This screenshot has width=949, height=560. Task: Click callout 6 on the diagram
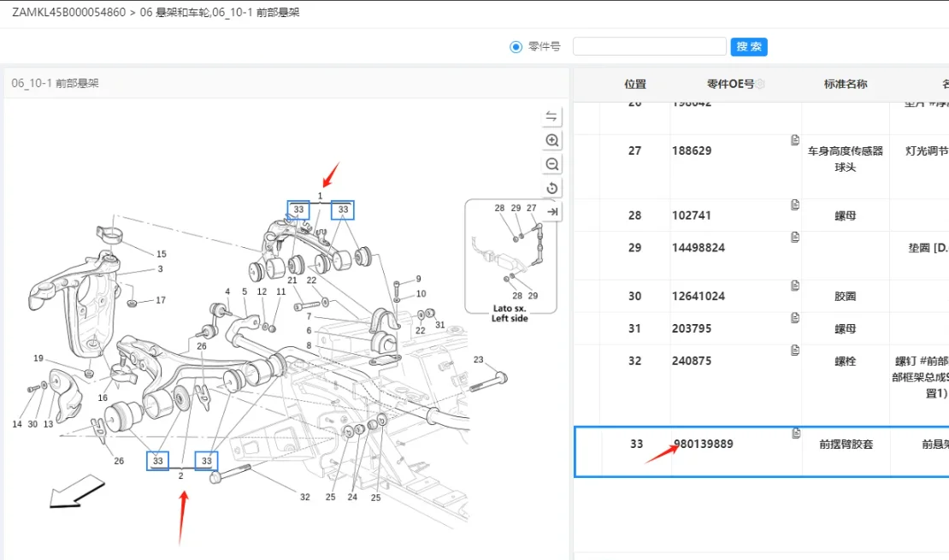click(309, 331)
